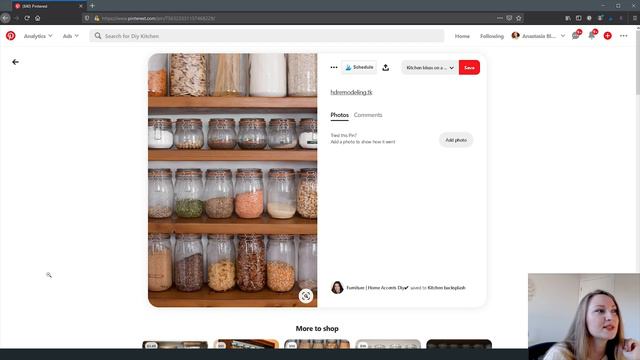The image size is (640, 360).
Task: Open the notifications bell icon
Action: [x=591, y=36]
